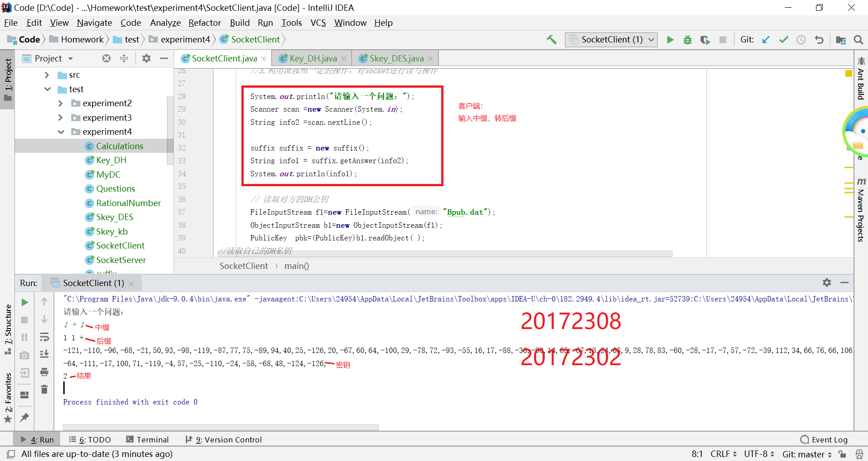The image size is (868, 461).
Task: Open Git: master branch menu
Action: [807, 454]
